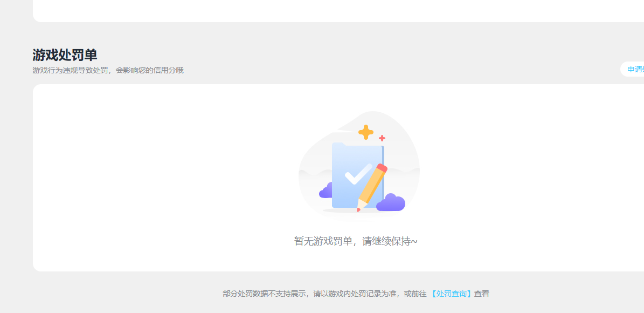Click the footer text 部分处罚数据不支持展示
The height and width of the screenshot is (313, 644).
[266, 294]
